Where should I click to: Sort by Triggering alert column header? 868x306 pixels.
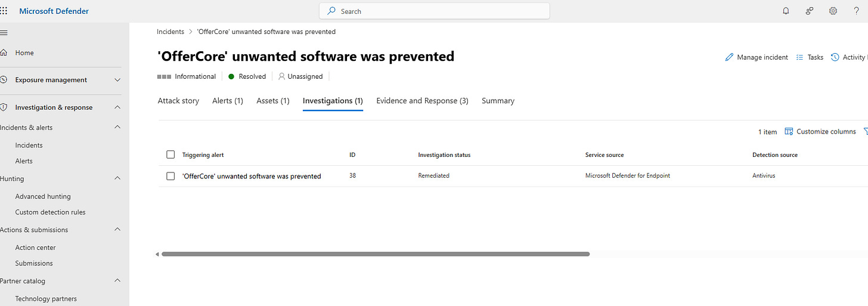203,154
